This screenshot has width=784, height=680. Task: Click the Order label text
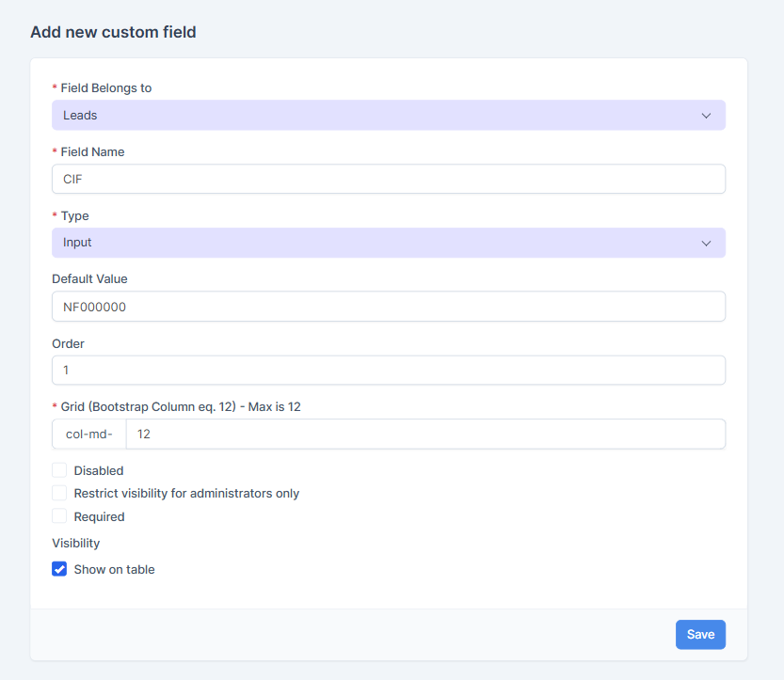click(x=68, y=343)
